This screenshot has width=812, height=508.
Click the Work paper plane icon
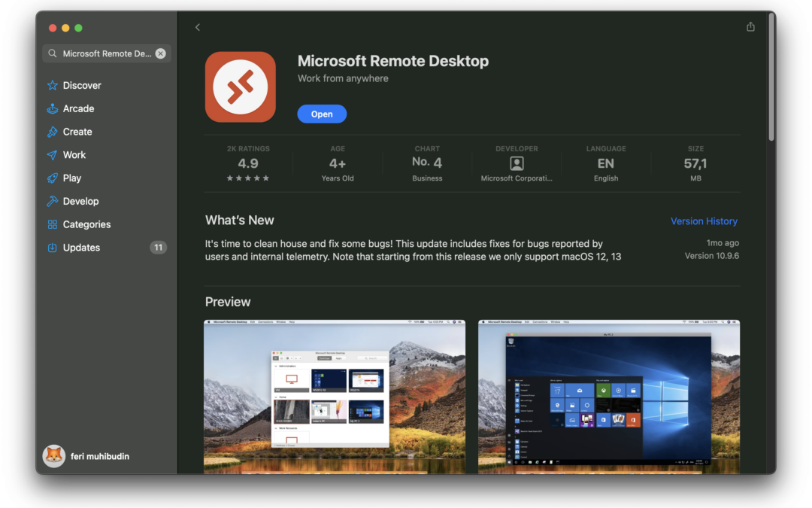[53, 155]
